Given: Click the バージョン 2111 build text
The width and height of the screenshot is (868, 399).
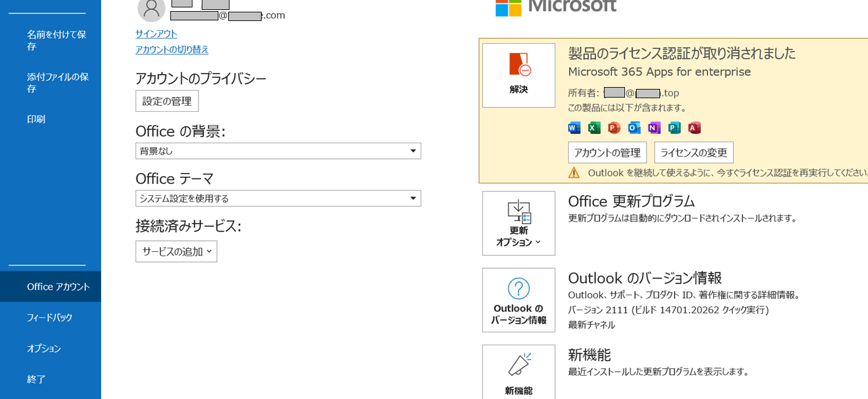Looking at the screenshot, I should coord(668,310).
